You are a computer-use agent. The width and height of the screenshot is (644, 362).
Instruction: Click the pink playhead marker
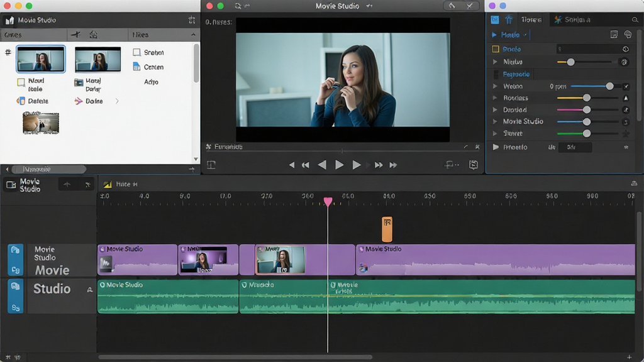328,202
